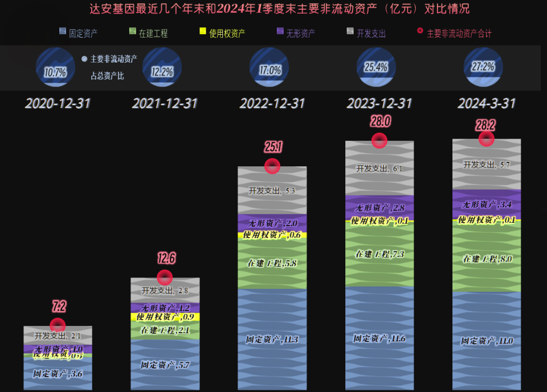Click the 2022-12-31 date label
The height and width of the screenshot is (392, 547).
272,104
